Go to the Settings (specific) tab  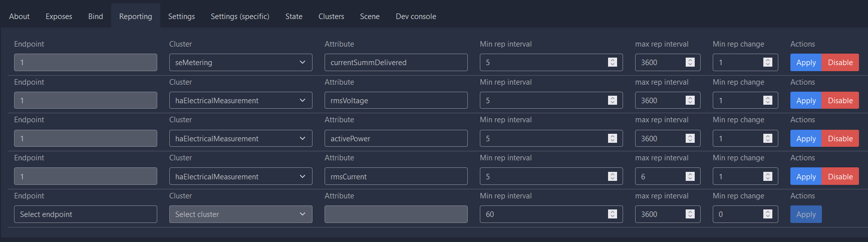pyautogui.click(x=240, y=16)
